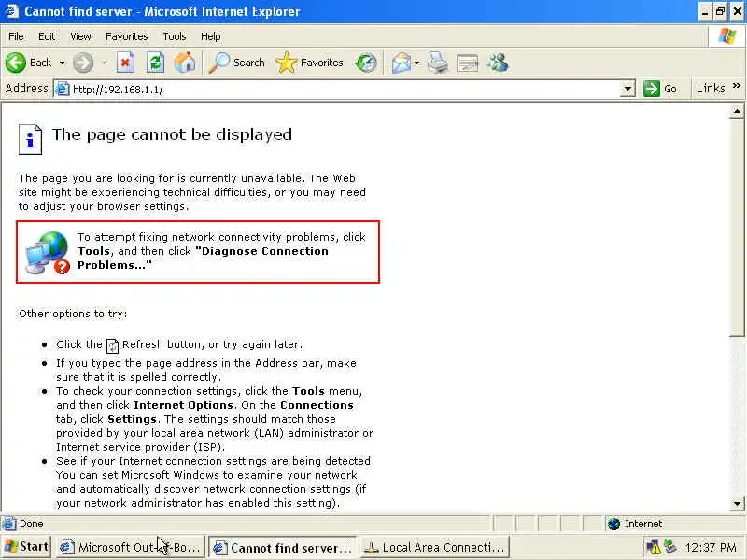This screenshot has width=747, height=560.
Task: Open the Search toolbar button
Action: point(237,63)
